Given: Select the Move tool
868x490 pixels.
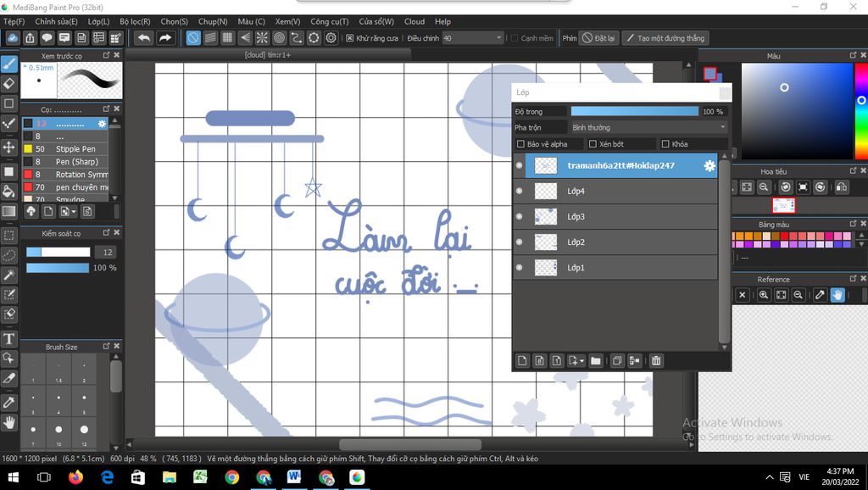Looking at the screenshot, I should tap(8, 147).
